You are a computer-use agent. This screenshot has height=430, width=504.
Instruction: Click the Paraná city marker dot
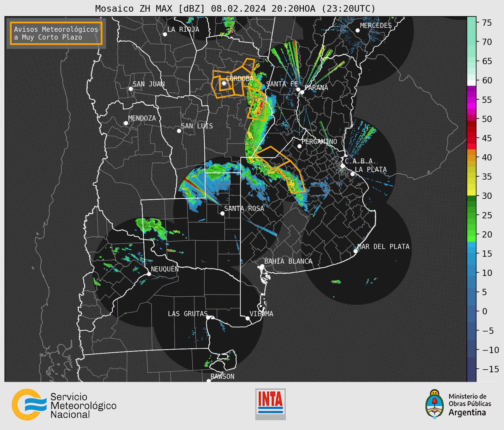point(302,92)
